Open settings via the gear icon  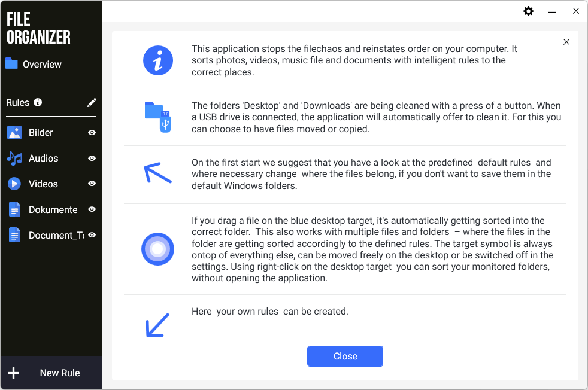pos(528,11)
